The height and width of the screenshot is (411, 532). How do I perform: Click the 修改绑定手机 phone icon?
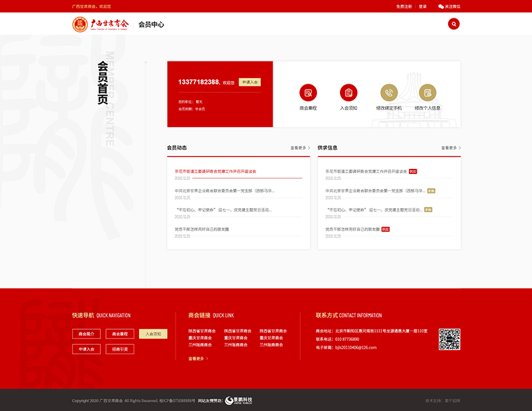[389, 92]
